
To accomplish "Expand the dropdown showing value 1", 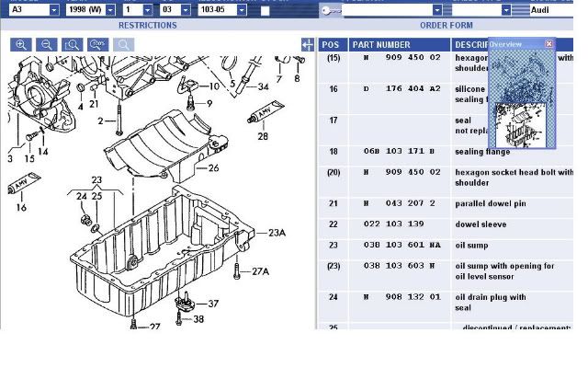I will [148, 10].
